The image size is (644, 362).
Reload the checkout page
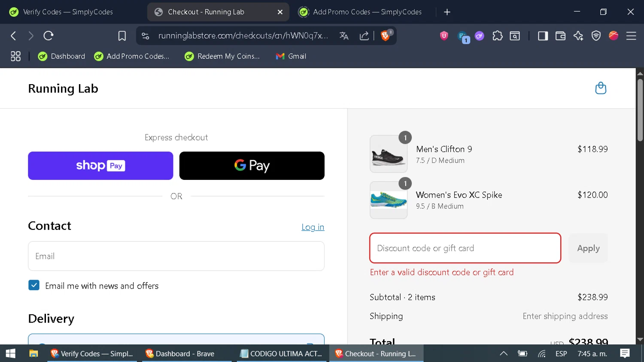tap(48, 36)
